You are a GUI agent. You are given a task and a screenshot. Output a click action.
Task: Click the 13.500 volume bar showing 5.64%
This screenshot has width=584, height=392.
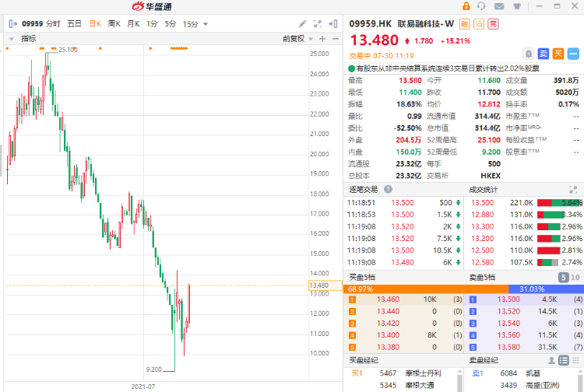(560, 203)
